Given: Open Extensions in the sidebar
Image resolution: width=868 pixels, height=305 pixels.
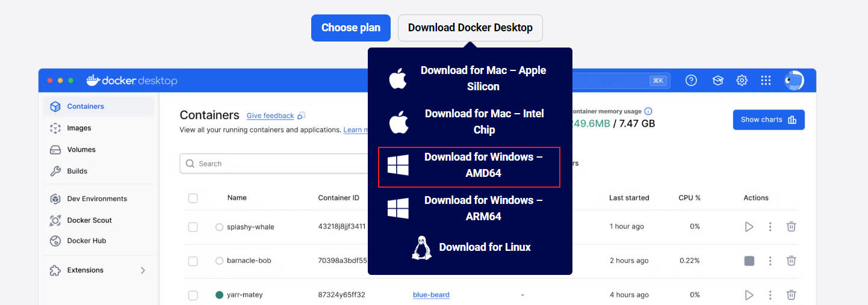Looking at the screenshot, I should (x=99, y=271).
